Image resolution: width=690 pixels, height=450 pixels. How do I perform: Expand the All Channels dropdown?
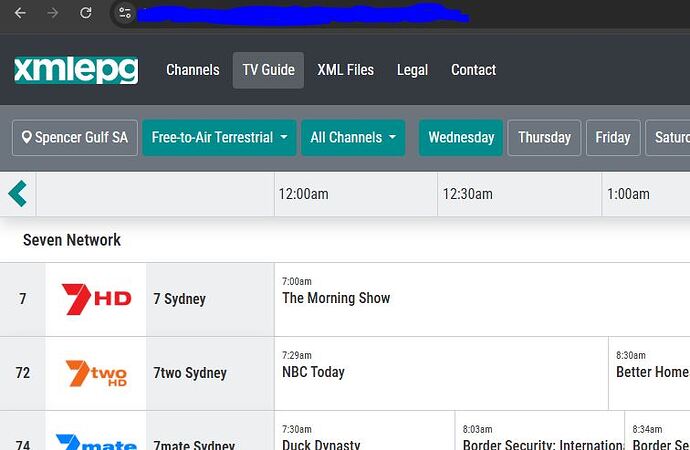point(353,138)
